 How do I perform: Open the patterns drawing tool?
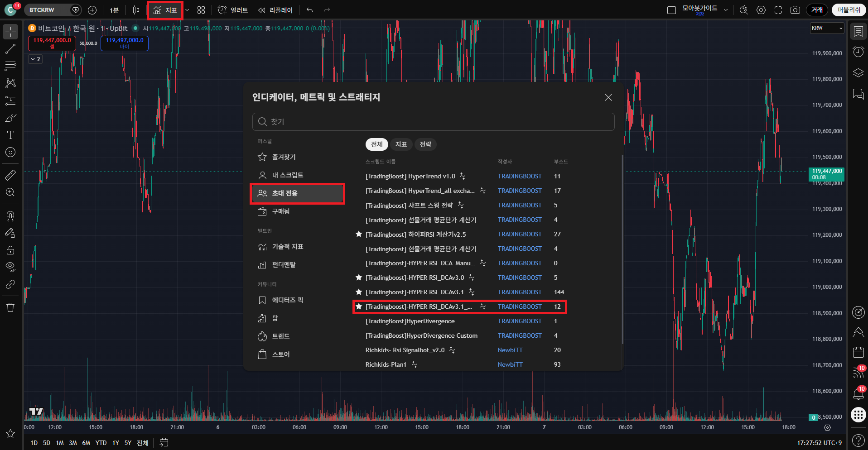(10, 83)
